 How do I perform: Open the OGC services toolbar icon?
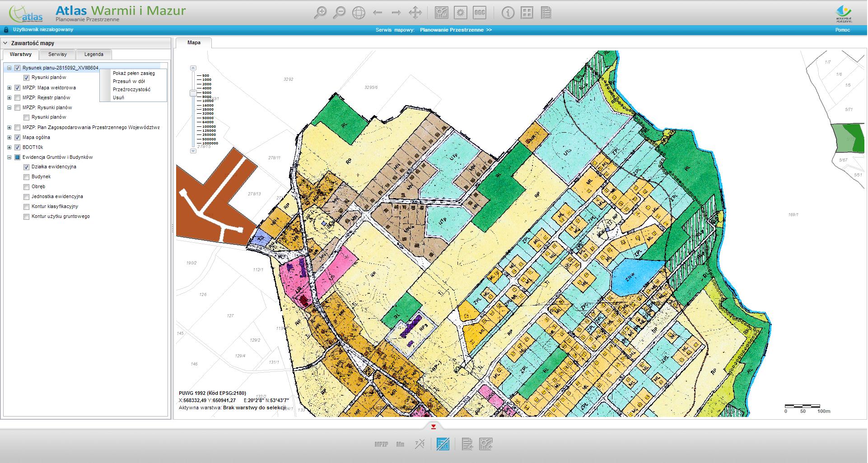click(479, 13)
